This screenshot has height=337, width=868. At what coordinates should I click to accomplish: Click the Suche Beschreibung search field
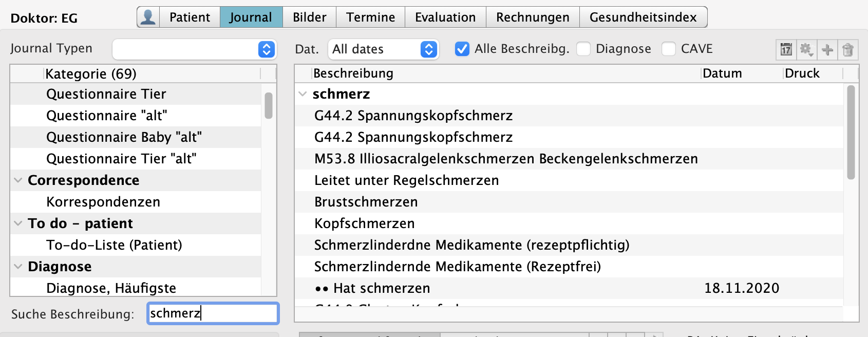pos(213,313)
